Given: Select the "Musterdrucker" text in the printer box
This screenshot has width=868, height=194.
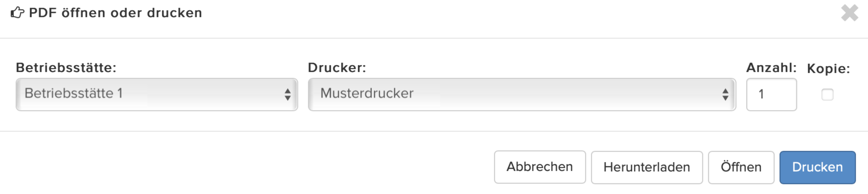Looking at the screenshot, I should 367,93.
